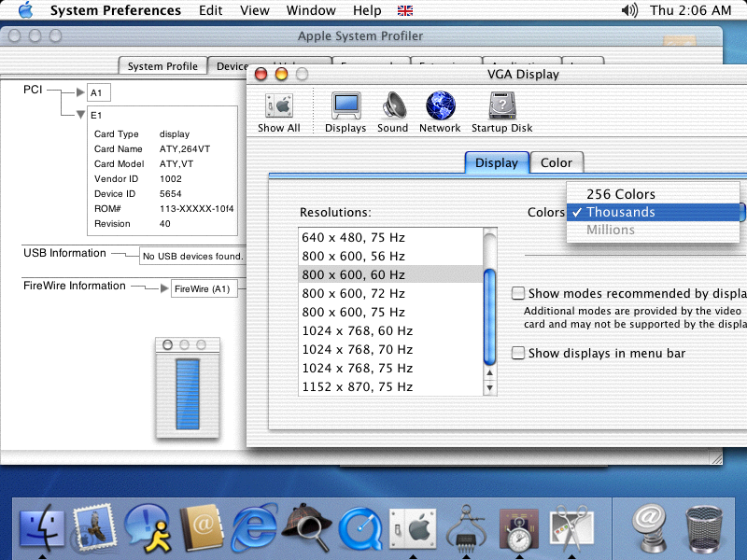This screenshot has width=747, height=560.
Task: Enable Show modes recommended by display
Action: coord(518,293)
